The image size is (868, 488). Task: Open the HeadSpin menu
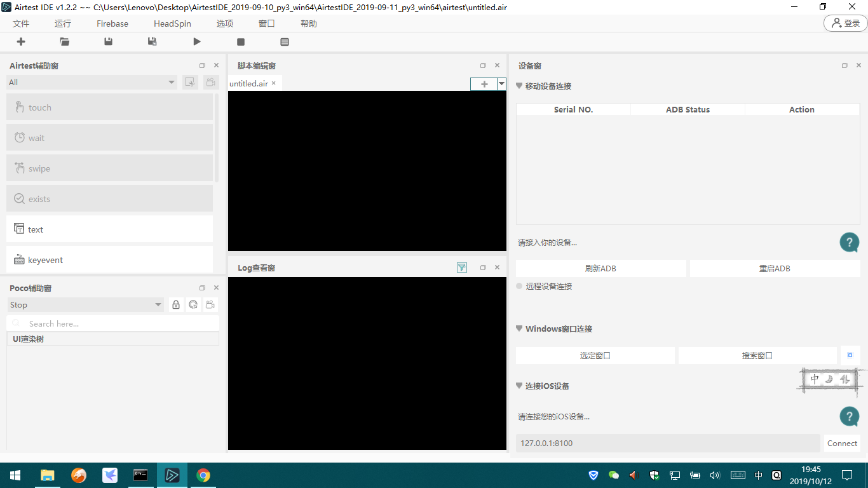tap(172, 24)
